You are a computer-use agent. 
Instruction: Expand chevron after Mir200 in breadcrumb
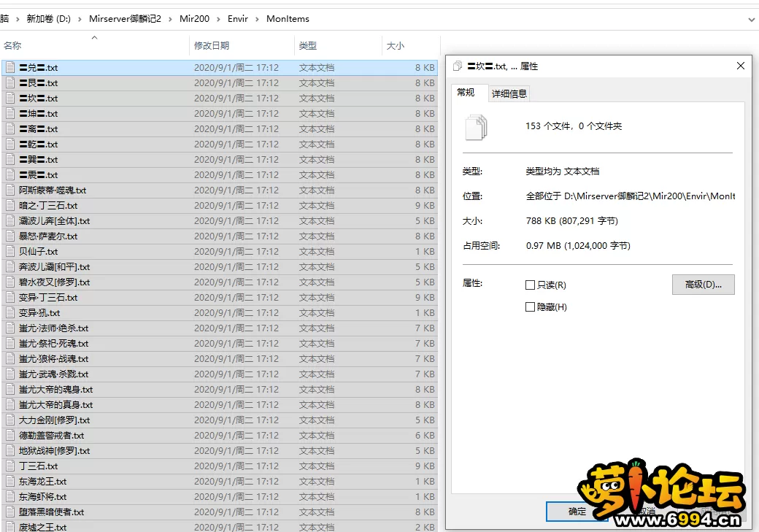pyautogui.click(x=218, y=19)
